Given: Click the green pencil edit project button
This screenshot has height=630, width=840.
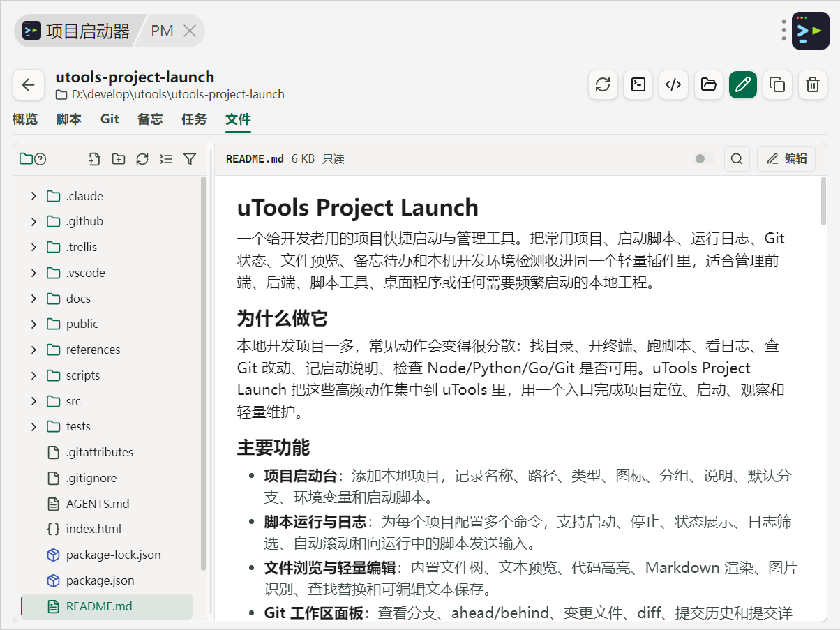Looking at the screenshot, I should [743, 85].
